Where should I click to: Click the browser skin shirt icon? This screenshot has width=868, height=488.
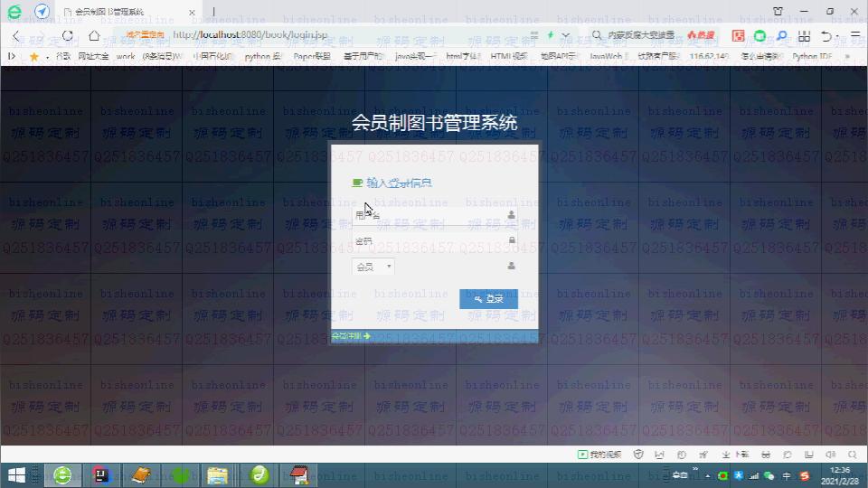(x=778, y=11)
